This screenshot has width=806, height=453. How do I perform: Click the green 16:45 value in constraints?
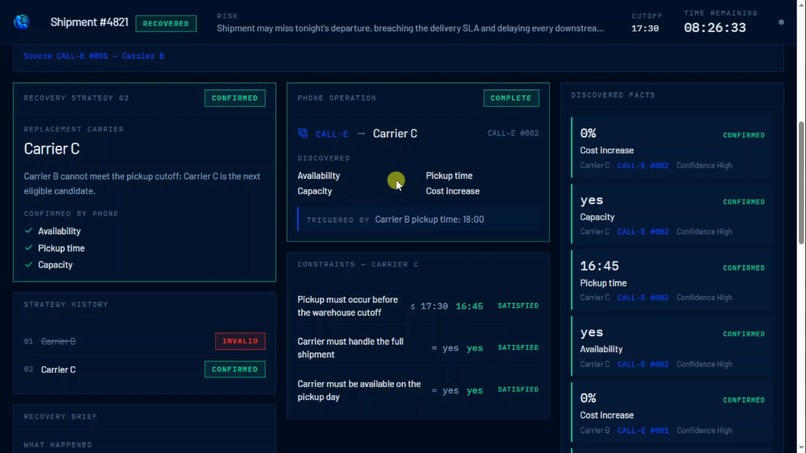click(x=469, y=306)
